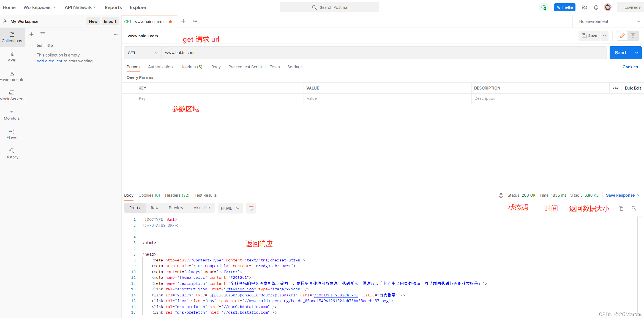
Task: Click the New button
Action: coord(93,21)
